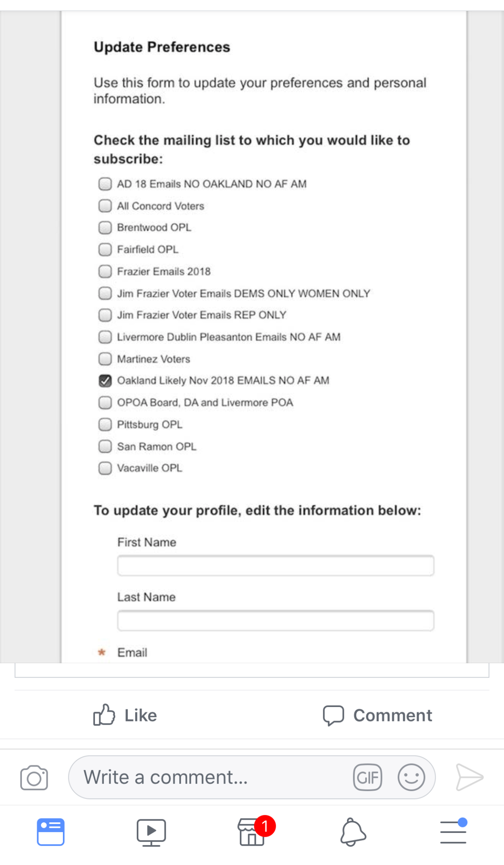Open the emoji smiley picker
This screenshot has width=504, height=865.
click(411, 777)
